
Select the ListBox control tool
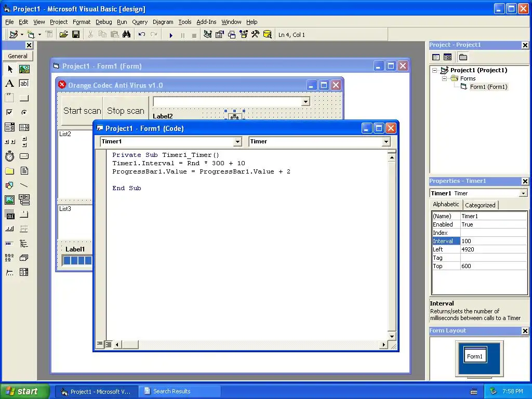point(24,127)
